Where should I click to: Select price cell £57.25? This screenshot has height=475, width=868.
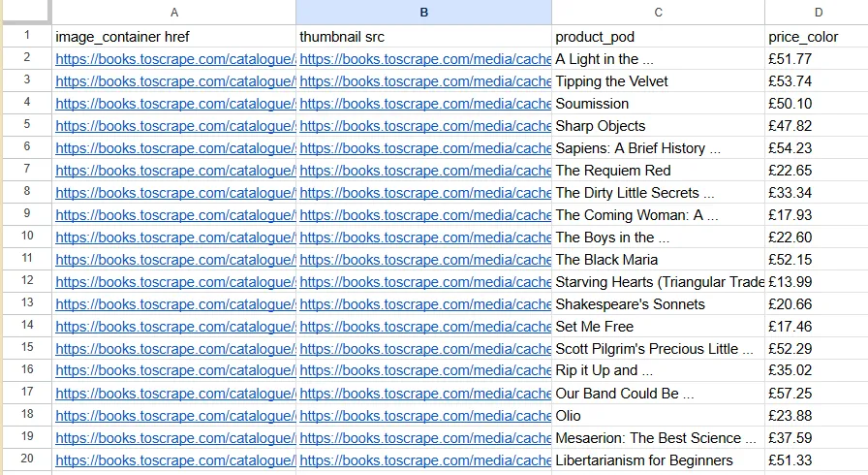click(x=817, y=393)
